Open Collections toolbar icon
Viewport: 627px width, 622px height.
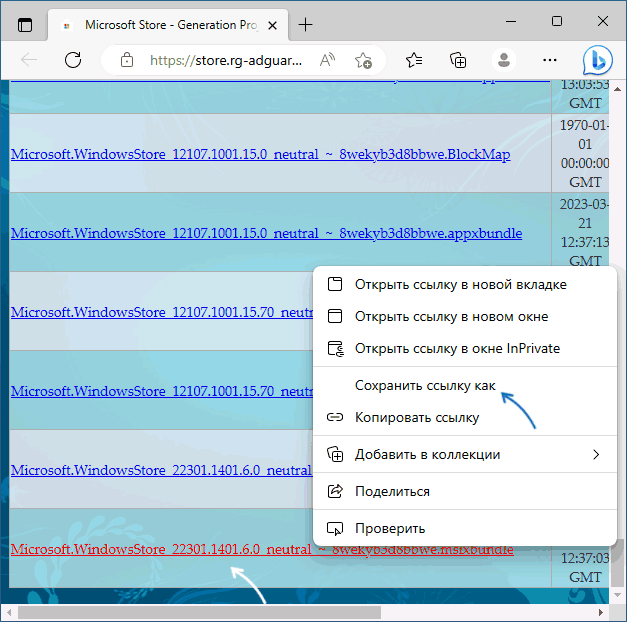(458, 60)
